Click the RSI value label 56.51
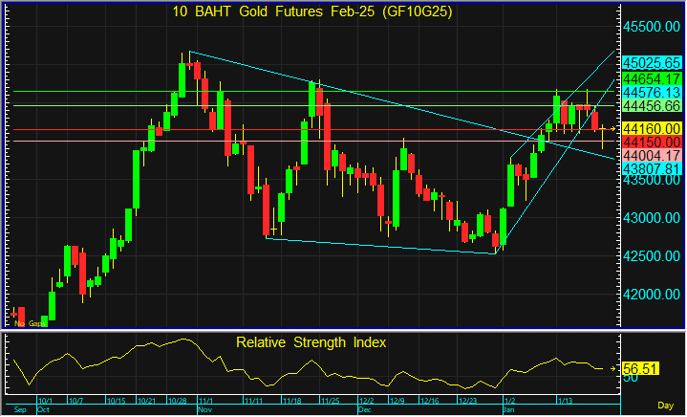Screen dimensions: 687x417 click(x=637, y=368)
